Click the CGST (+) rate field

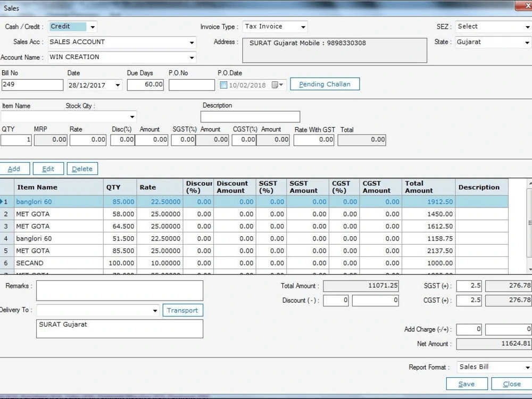469,300
